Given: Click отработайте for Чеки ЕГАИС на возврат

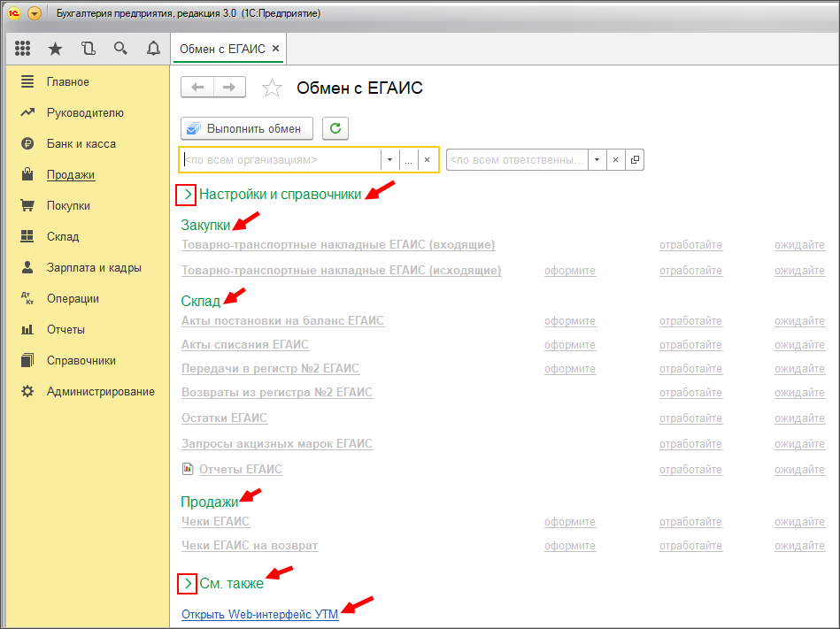Looking at the screenshot, I should (690, 546).
